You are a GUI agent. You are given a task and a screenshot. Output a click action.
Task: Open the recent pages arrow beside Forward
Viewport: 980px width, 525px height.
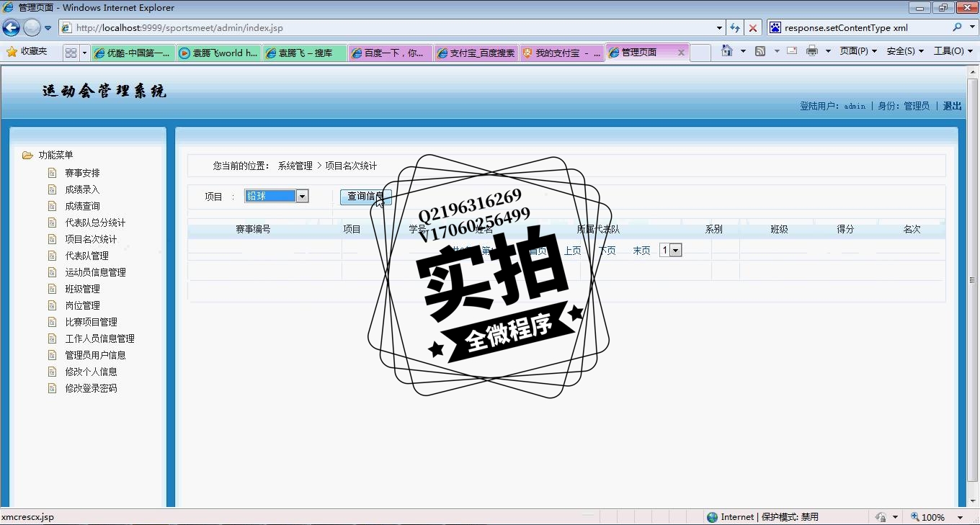coord(48,28)
